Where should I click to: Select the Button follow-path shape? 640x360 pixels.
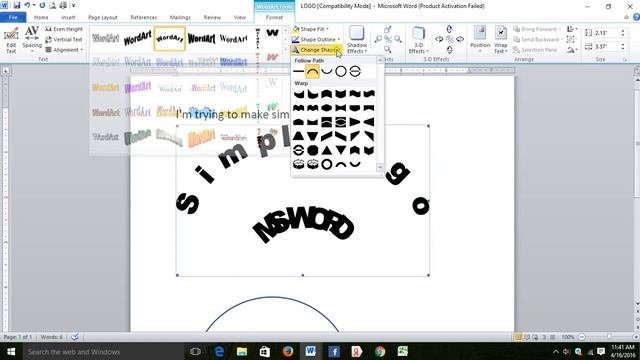tap(355, 71)
